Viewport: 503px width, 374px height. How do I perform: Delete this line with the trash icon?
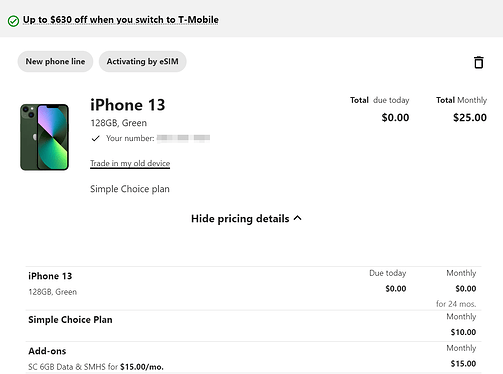pyautogui.click(x=479, y=62)
